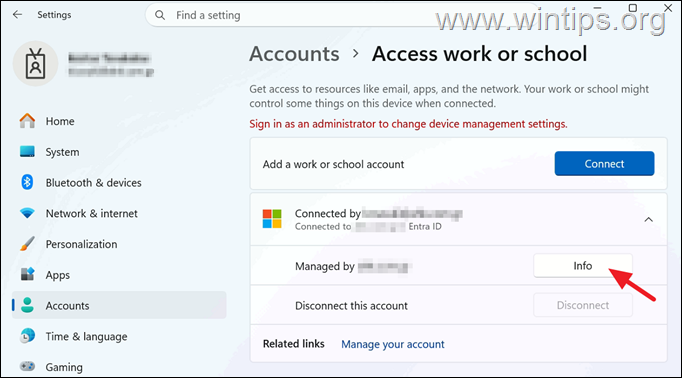This screenshot has width=682, height=378.
Task: Click the Time & language globe icon
Action: tap(27, 336)
